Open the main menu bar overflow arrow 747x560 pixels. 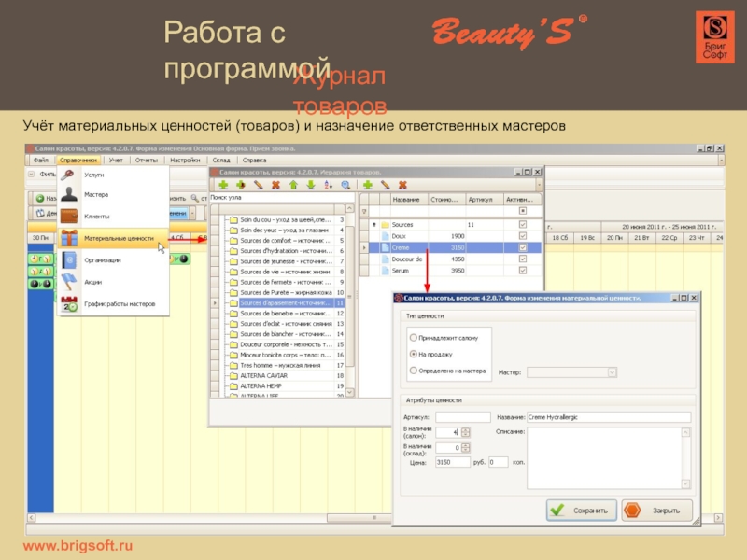(721, 160)
